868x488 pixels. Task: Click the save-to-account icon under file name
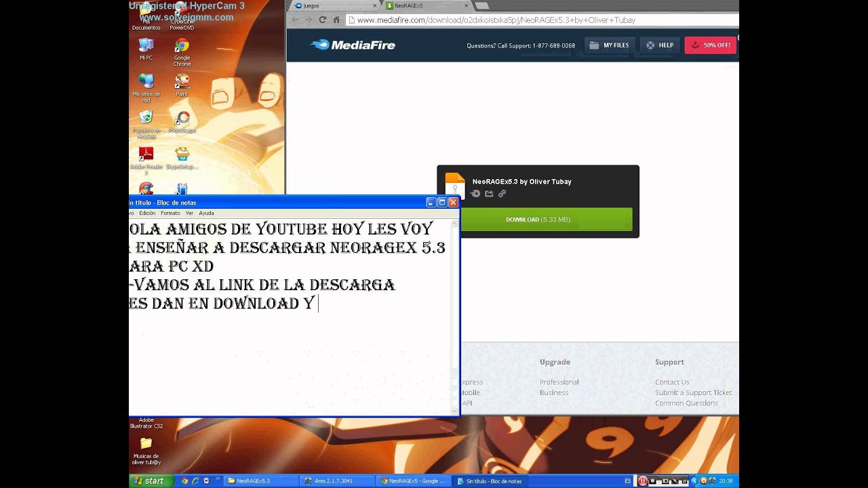click(x=476, y=193)
